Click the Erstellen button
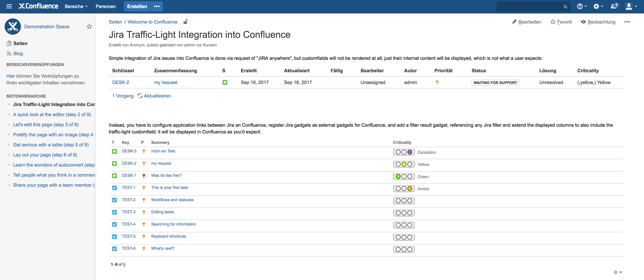 coord(137,6)
